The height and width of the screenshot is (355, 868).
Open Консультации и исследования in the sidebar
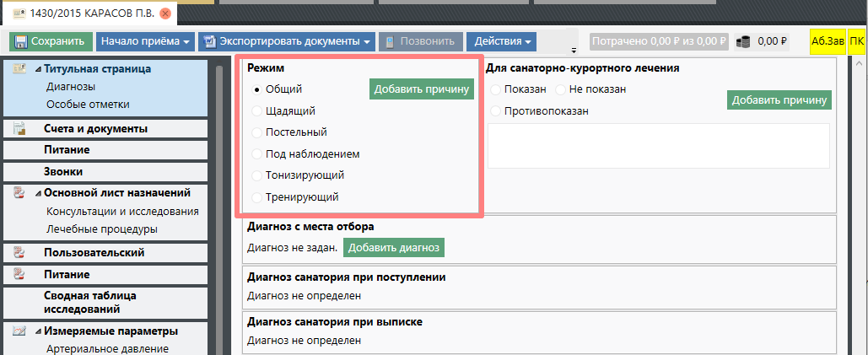point(122,212)
